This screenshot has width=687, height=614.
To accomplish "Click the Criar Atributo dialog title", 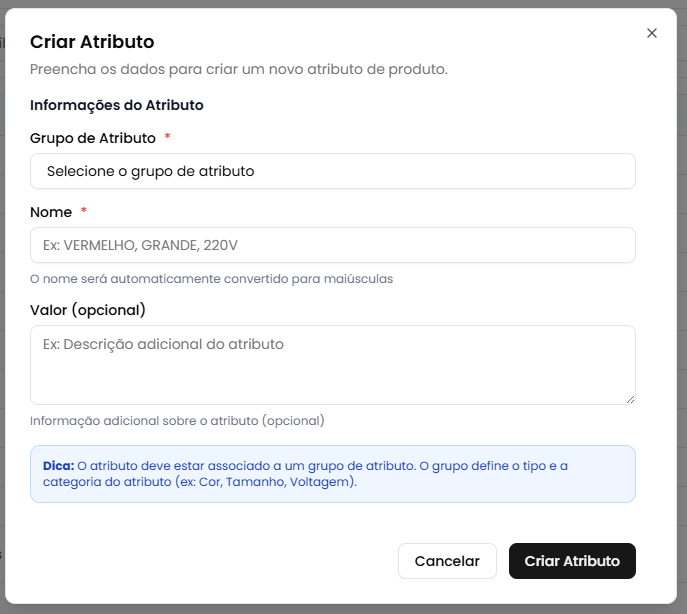I will [x=92, y=42].
